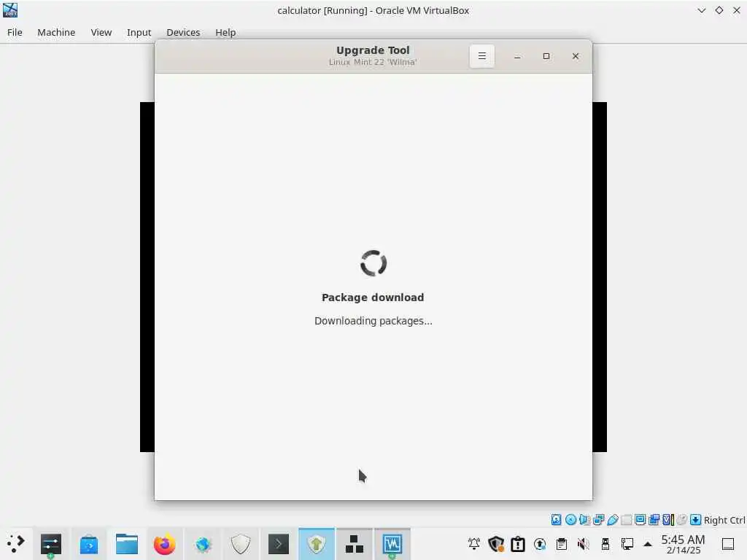Click the optical drive status icon

[570, 519]
